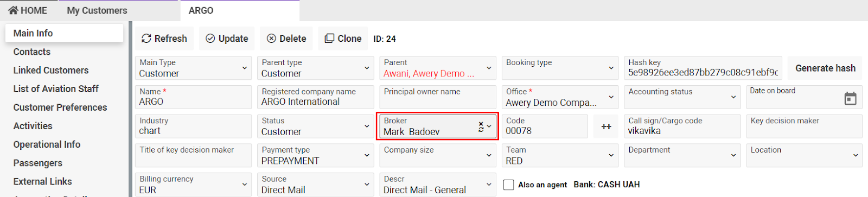Open the Team dropdown

pos(560,155)
